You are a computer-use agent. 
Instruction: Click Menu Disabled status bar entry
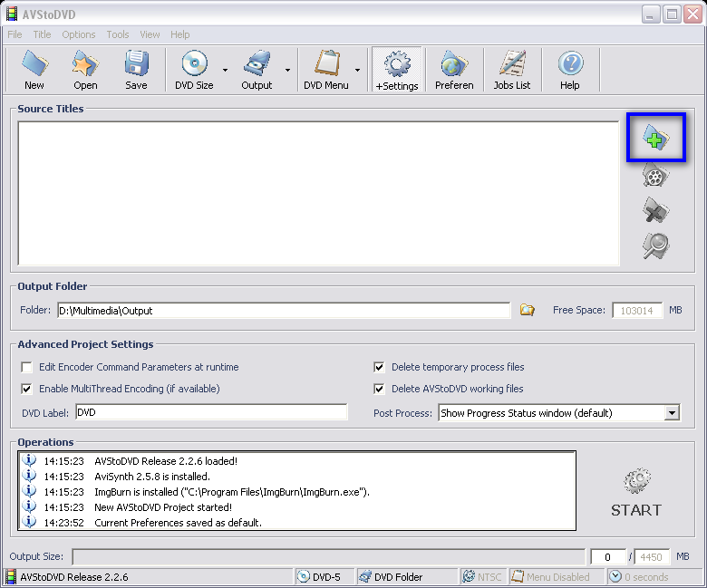556,577
